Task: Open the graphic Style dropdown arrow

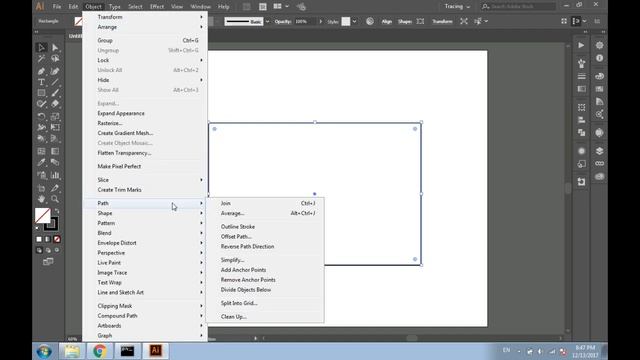Action: [354, 21]
